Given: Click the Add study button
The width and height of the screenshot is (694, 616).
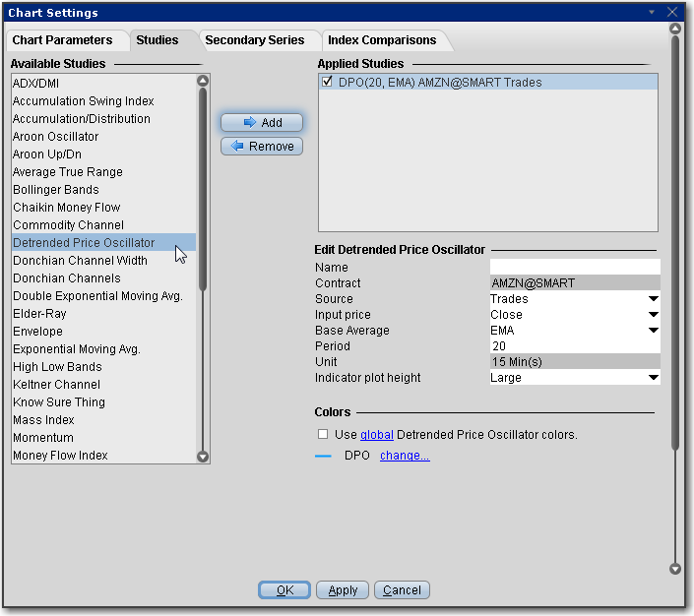Looking at the screenshot, I should coord(261,123).
